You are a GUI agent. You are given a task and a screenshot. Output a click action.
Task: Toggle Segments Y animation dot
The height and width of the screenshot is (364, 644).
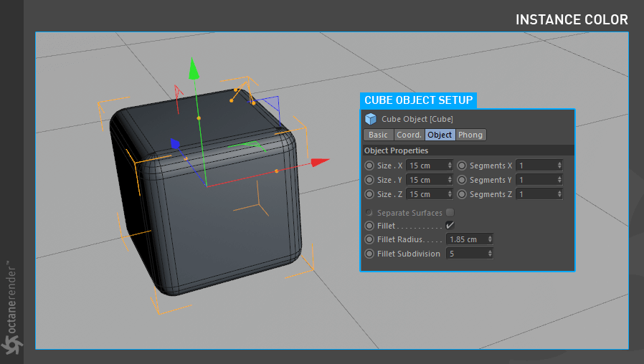462,180
